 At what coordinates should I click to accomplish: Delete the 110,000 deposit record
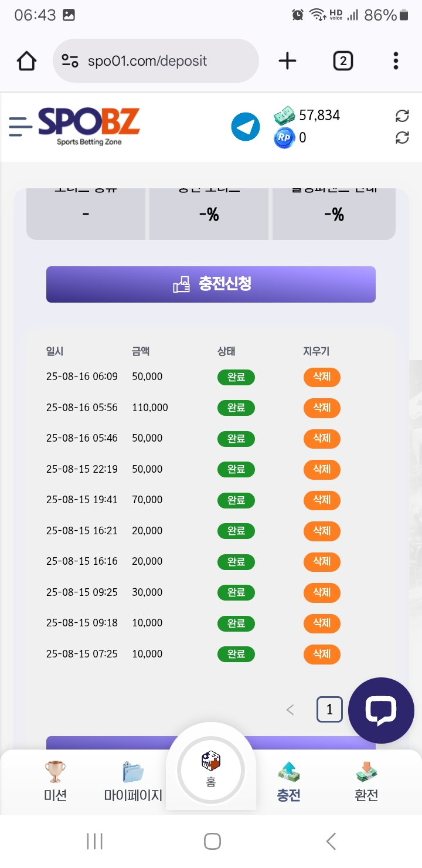point(322,408)
